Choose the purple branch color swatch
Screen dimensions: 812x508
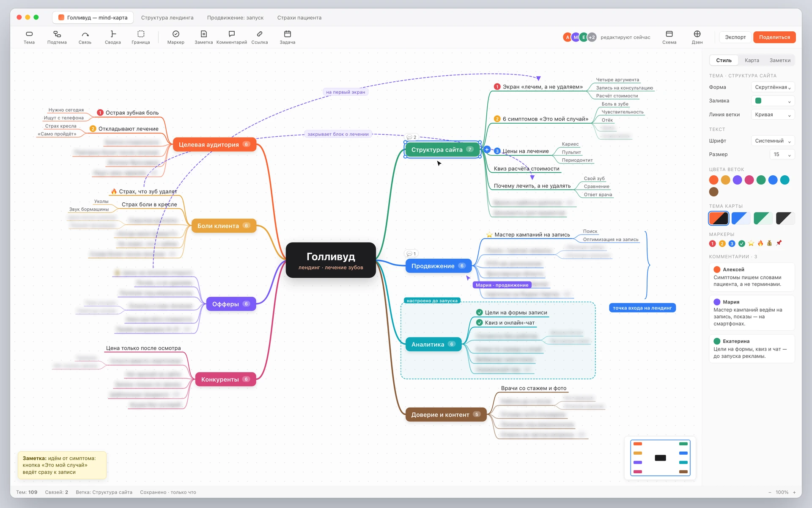pyautogui.click(x=737, y=180)
